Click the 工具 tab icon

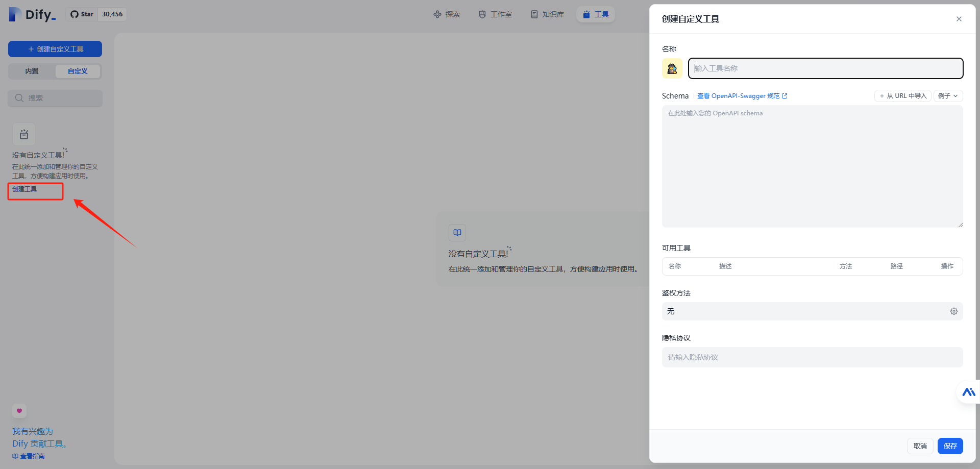pyautogui.click(x=586, y=14)
